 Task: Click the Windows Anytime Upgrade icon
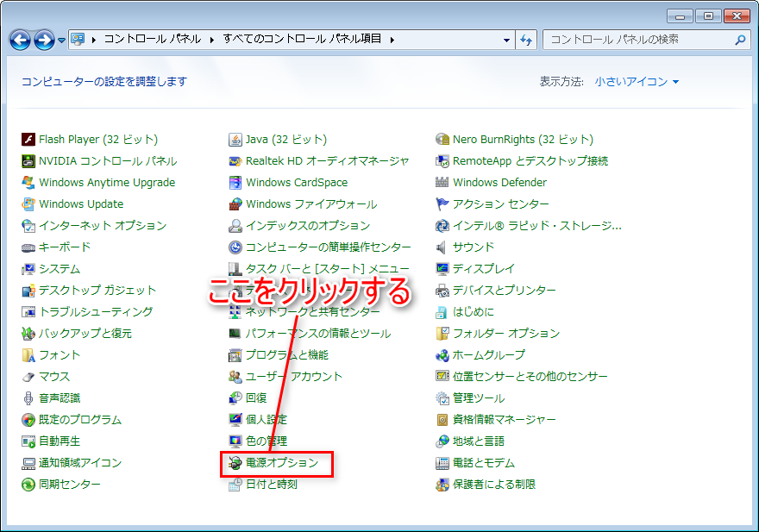(28, 183)
